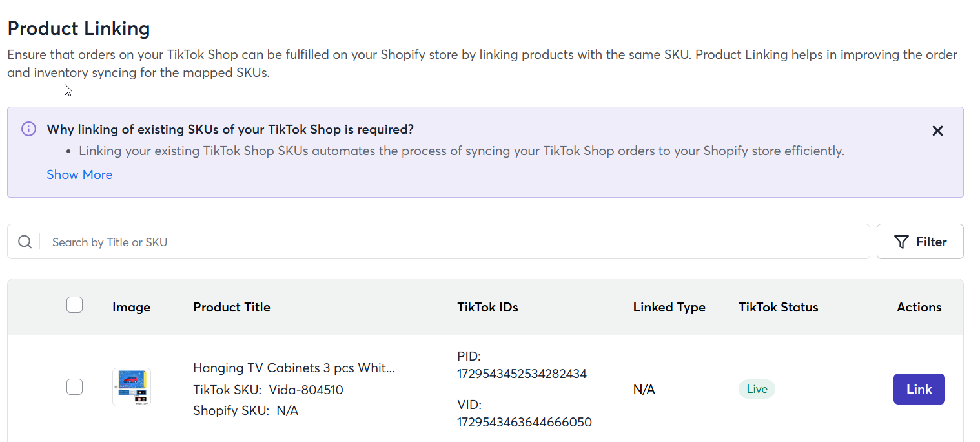Expand banner text with Show More
Screen dimensions: 980x442
coord(79,174)
